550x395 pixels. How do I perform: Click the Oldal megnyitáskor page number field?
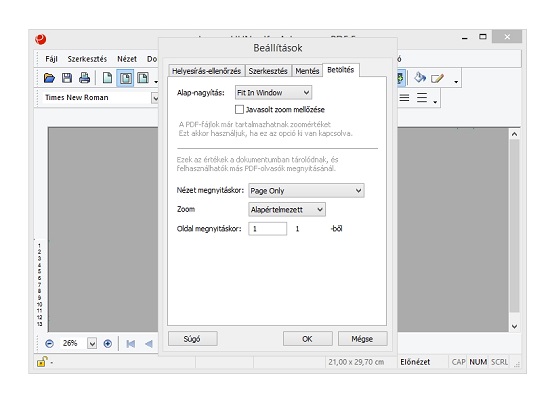coord(267,229)
